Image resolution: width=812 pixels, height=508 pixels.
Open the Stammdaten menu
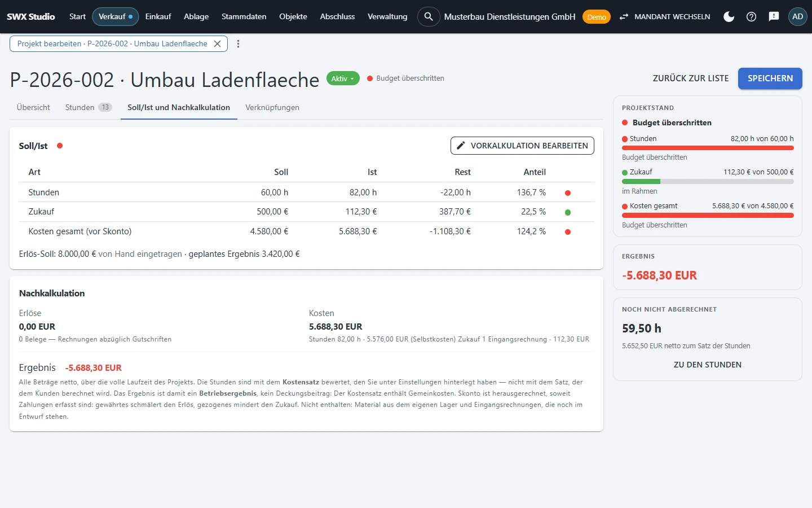click(x=244, y=16)
